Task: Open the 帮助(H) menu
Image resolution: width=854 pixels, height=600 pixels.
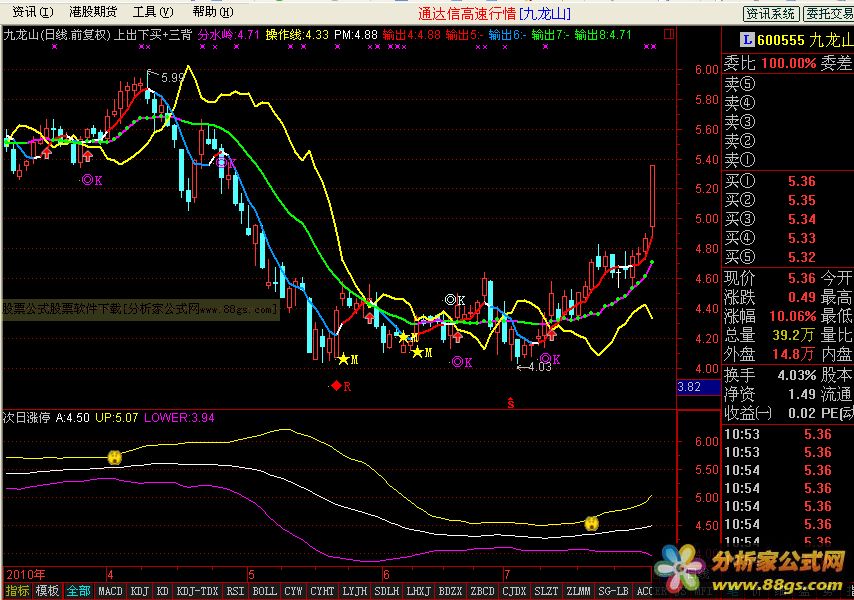Action: click(213, 11)
